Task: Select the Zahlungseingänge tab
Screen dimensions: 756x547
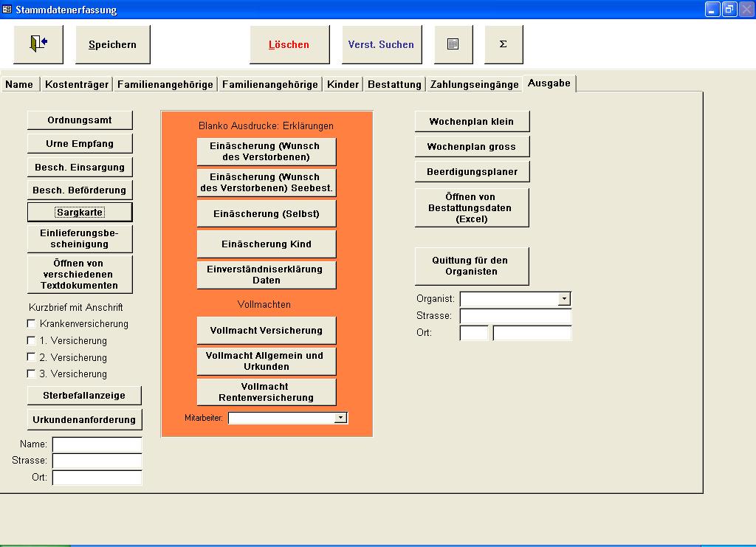Action: point(474,84)
